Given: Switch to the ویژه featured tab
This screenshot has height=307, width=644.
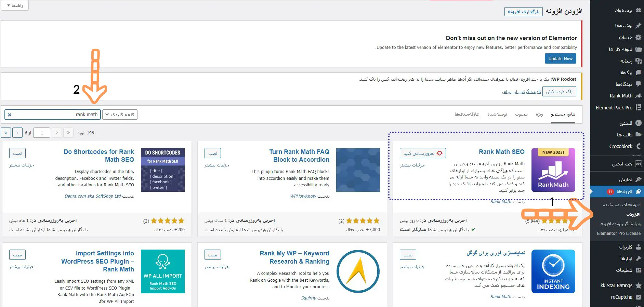Looking at the screenshot, I should click(x=539, y=114).
